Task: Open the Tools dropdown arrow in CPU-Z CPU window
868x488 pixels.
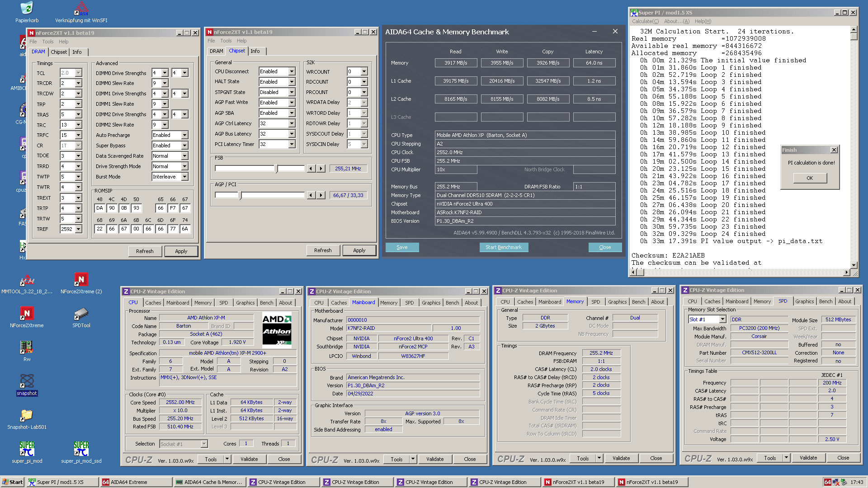Action: (227, 459)
